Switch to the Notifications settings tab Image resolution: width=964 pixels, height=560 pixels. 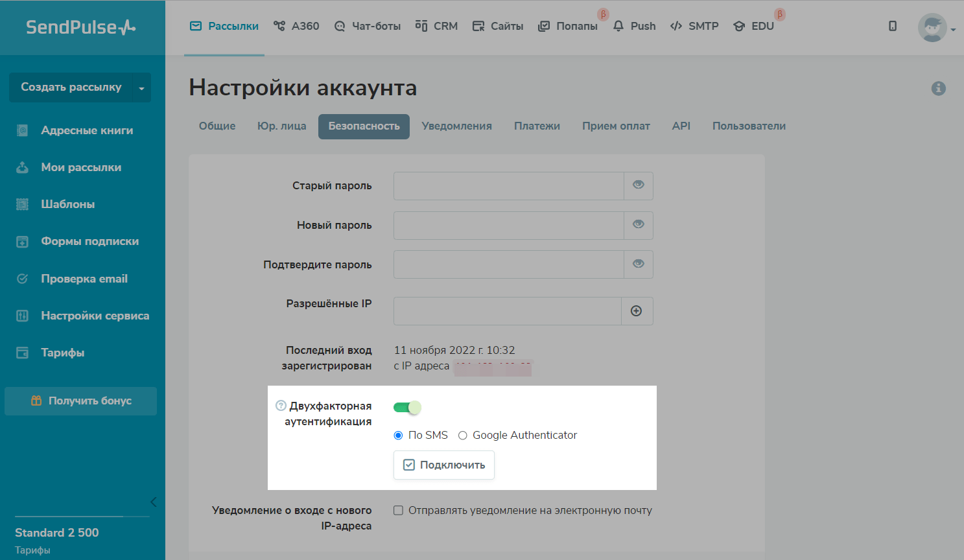coord(456,126)
